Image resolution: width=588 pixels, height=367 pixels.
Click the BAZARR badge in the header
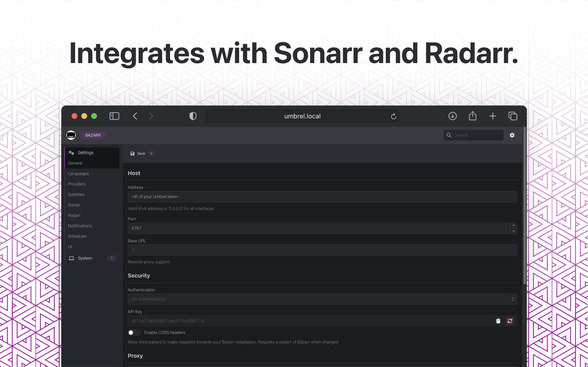pos(93,135)
